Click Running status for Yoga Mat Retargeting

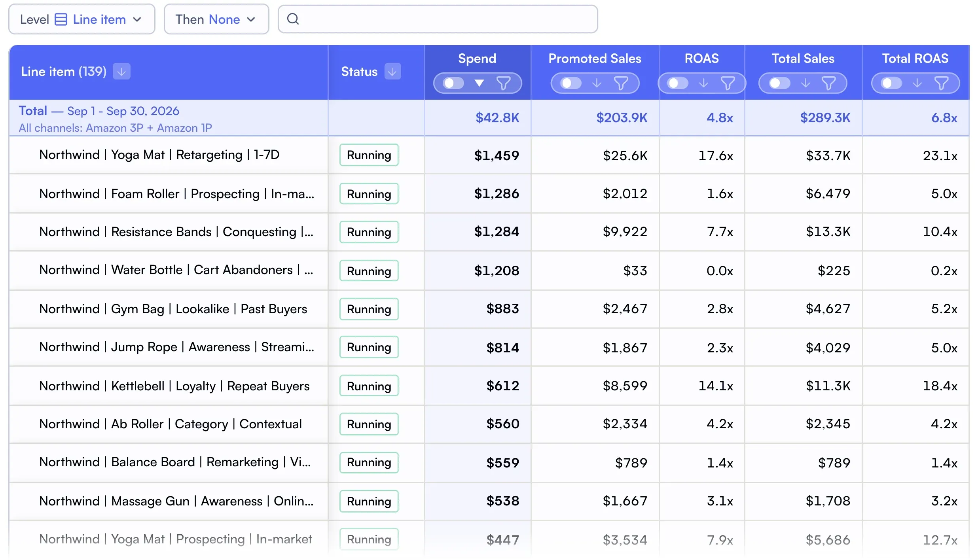(369, 155)
